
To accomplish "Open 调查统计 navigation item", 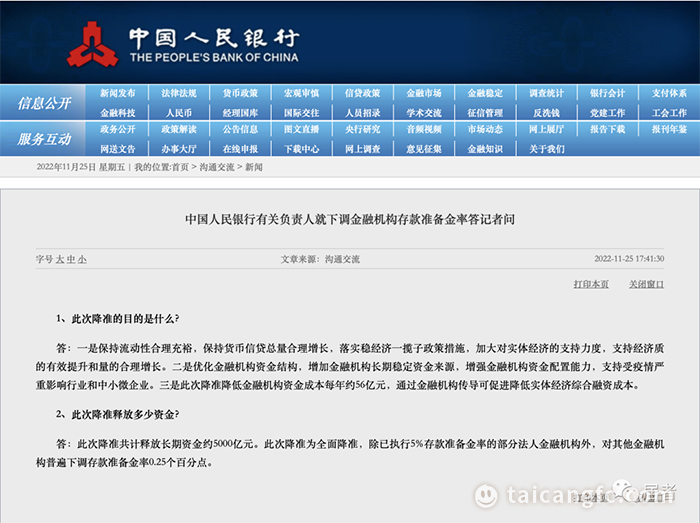I will click(x=546, y=93).
